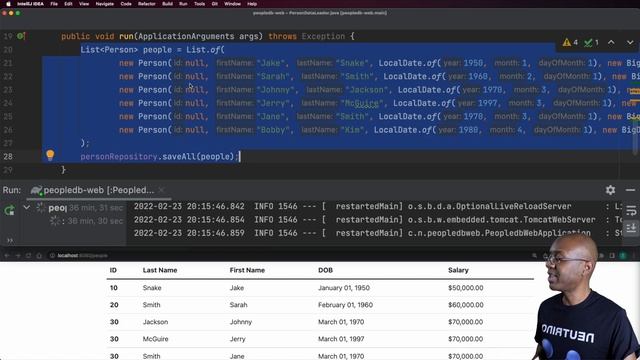Open the Build menu
Viewport: 640px width, 360px height.
167,4
